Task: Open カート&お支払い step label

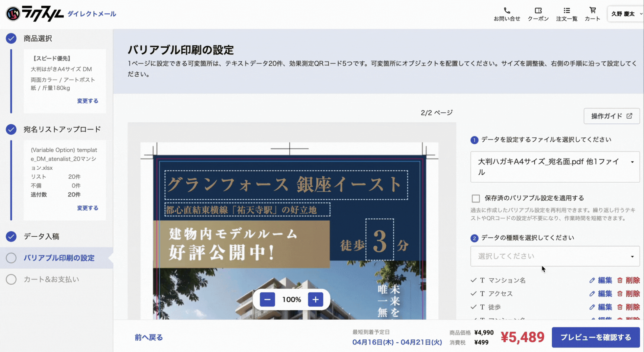Action: tap(51, 279)
